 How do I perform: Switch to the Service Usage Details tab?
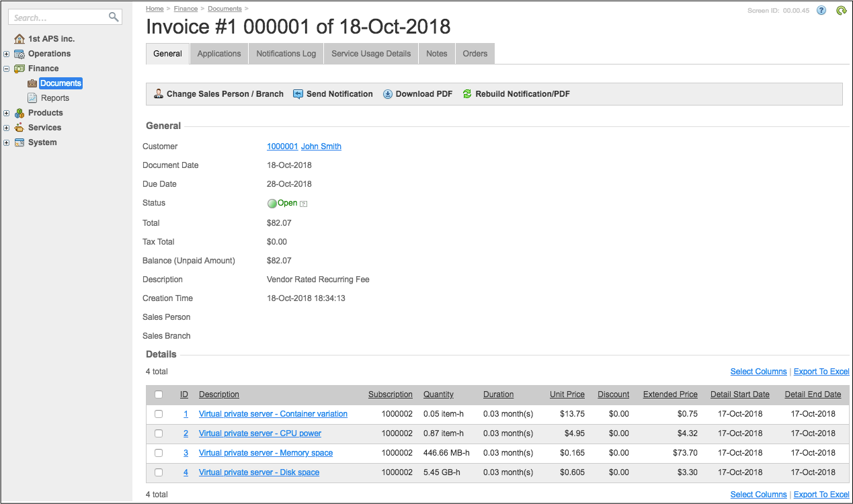pos(371,54)
